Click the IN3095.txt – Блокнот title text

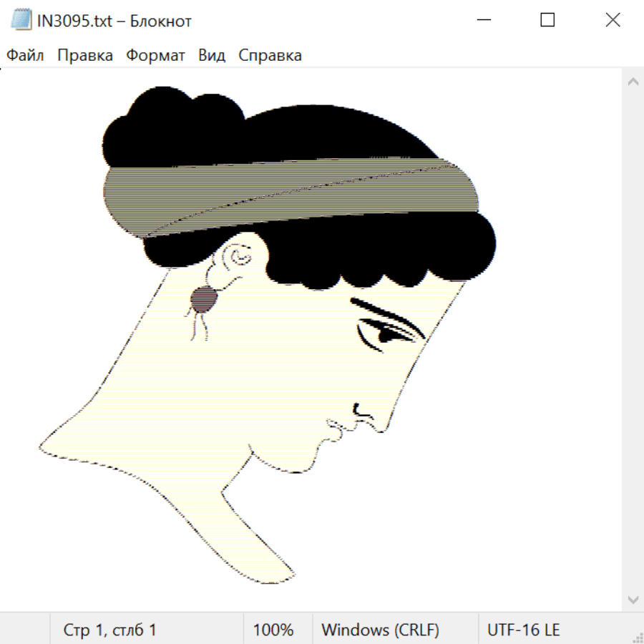pyautogui.click(x=114, y=21)
